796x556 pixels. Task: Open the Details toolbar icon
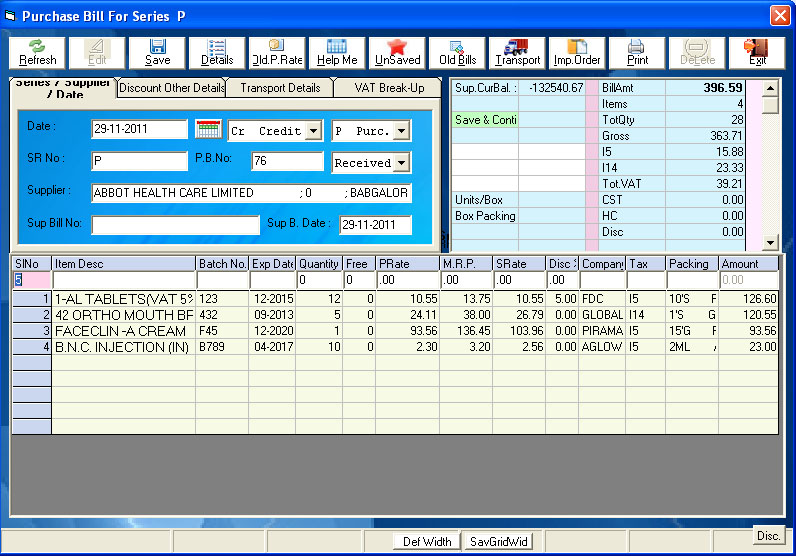coord(217,53)
